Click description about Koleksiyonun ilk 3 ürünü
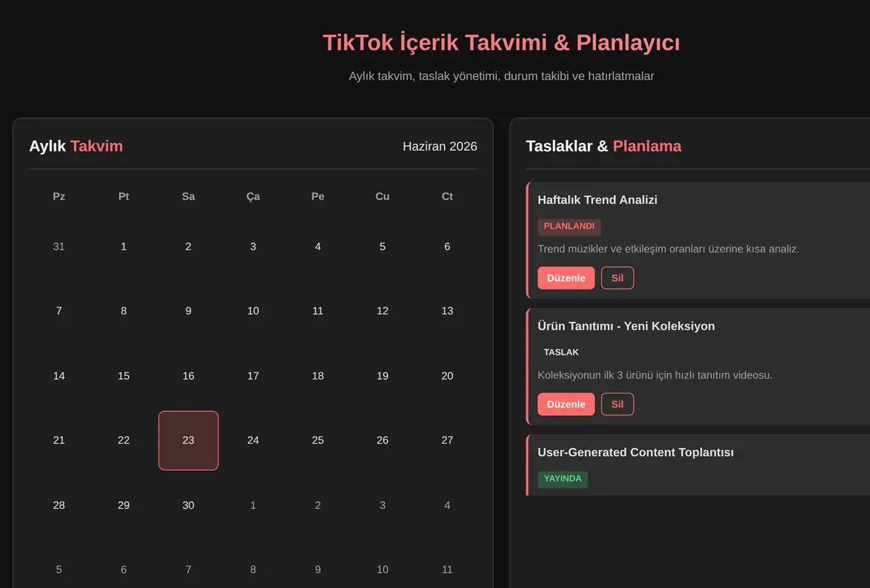Viewport: 870px width, 588px height. click(x=655, y=376)
